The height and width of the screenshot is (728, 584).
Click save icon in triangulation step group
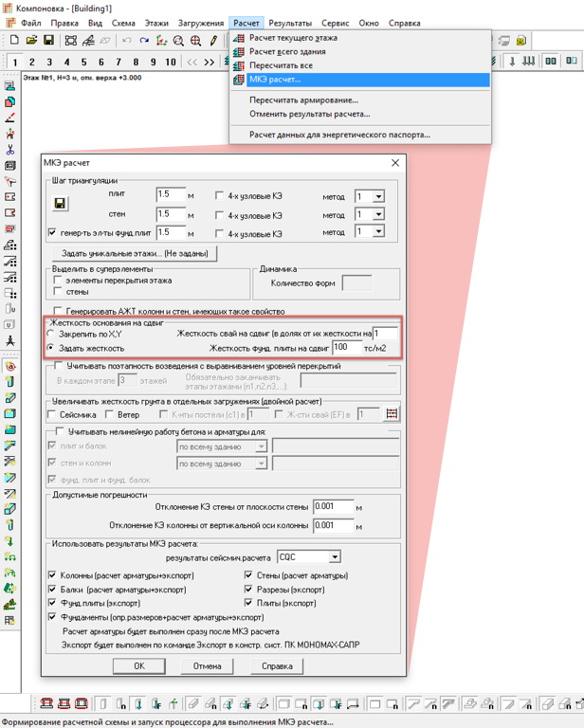coord(60,204)
